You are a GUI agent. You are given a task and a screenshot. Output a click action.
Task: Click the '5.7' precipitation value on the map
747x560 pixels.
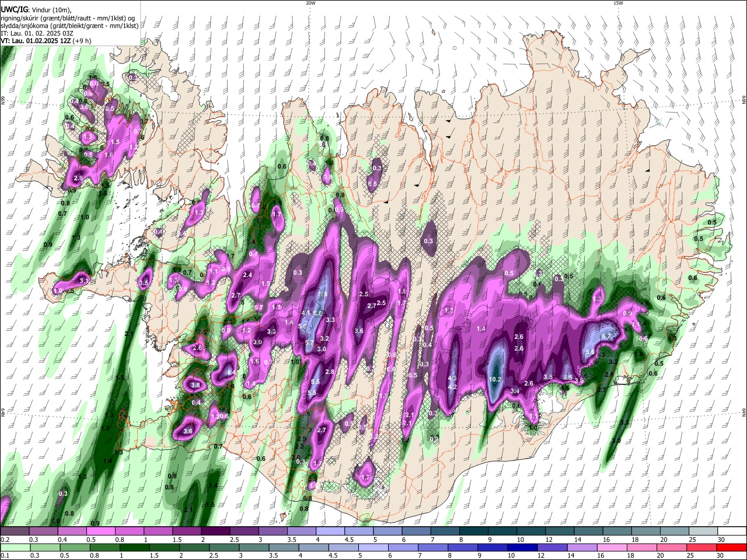pos(310,342)
